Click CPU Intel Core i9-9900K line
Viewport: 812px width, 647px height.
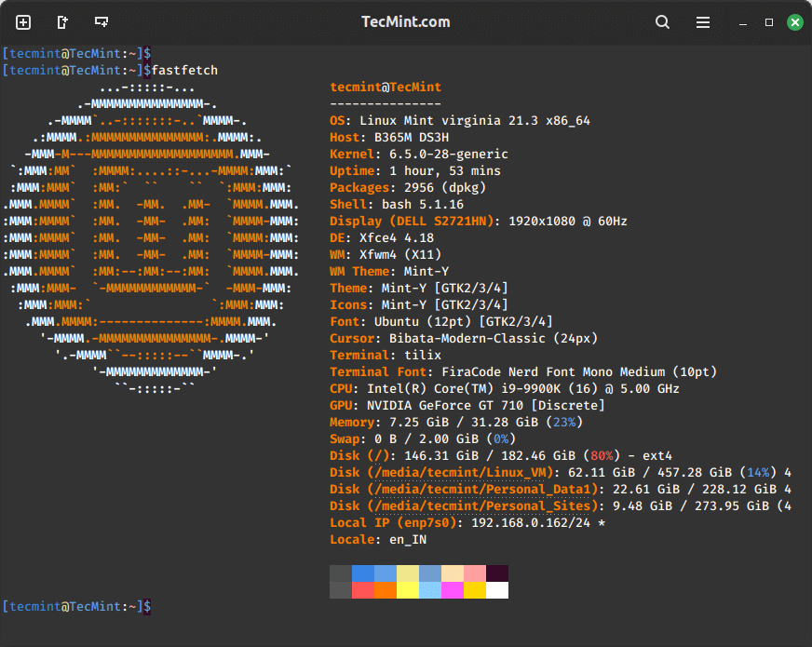click(505, 389)
